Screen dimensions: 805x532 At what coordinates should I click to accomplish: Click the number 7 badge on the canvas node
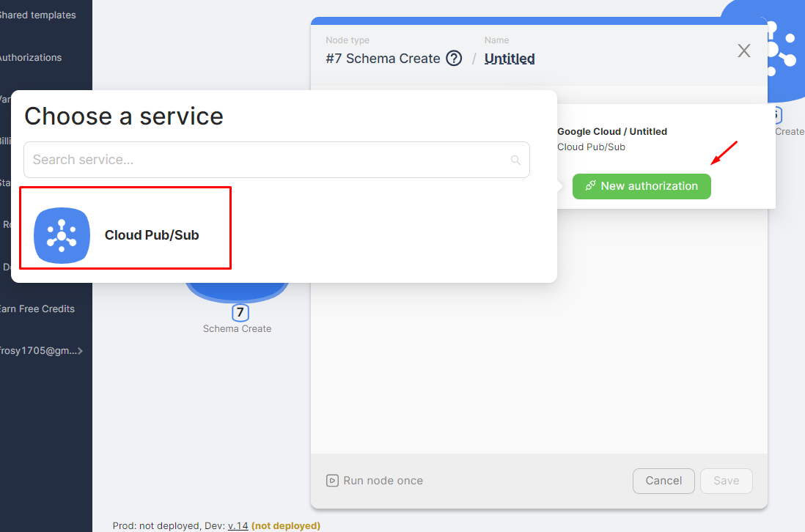[x=240, y=313]
